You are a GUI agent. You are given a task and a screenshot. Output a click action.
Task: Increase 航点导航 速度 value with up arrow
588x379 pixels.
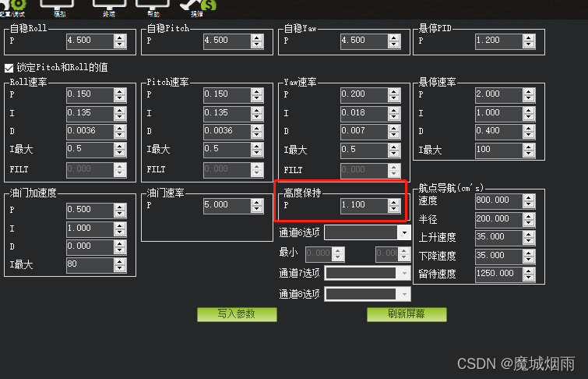tap(529, 198)
